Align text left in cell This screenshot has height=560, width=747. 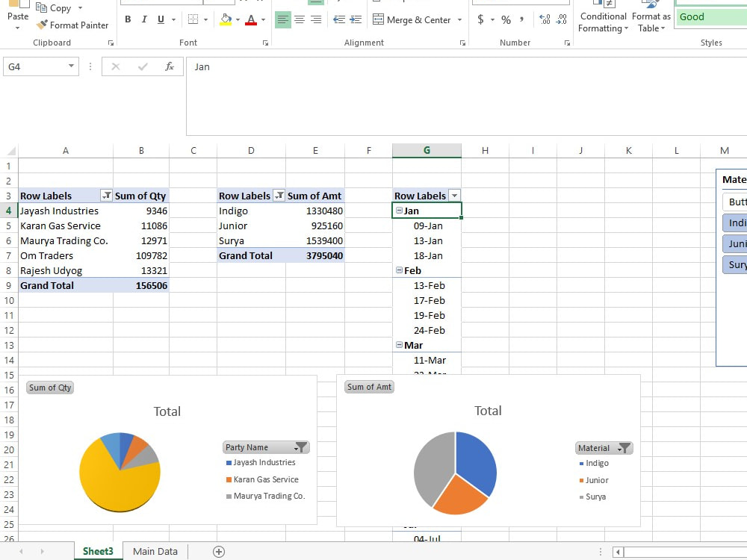pyautogui.click(x=283, y=19)
